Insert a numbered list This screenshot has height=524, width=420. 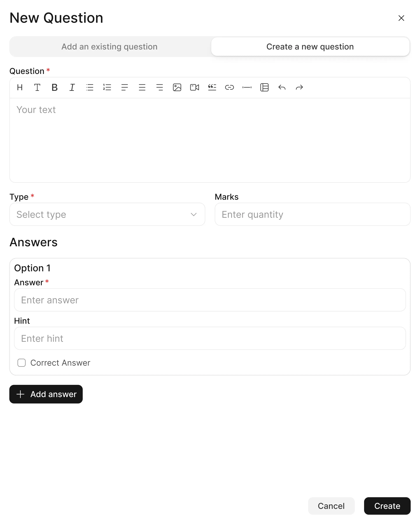click(107, 87)
